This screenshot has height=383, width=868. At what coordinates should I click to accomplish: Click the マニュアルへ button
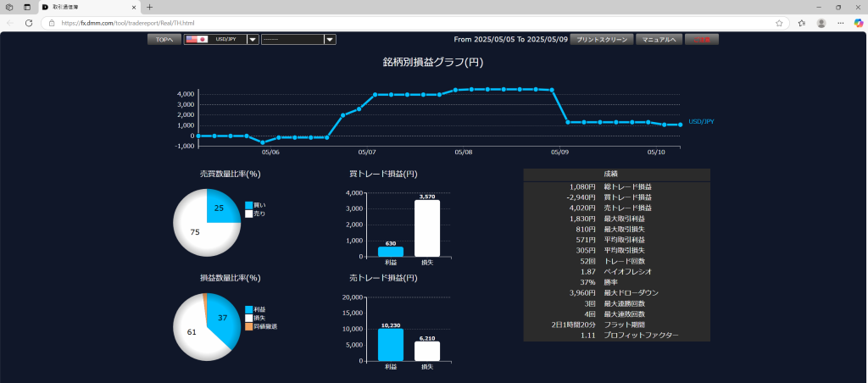coord(658,39)
